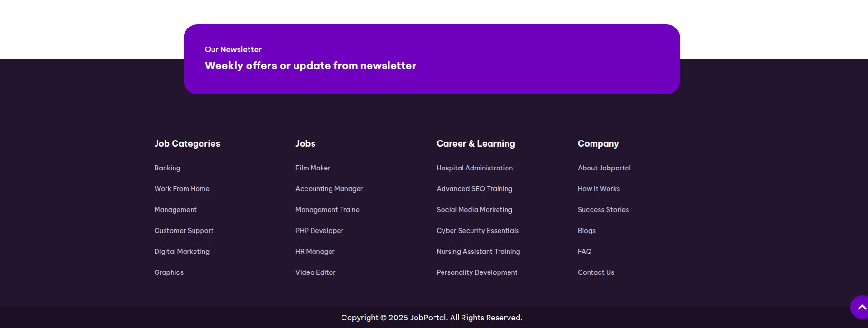Open Hospital Administration course link
Screen dimensions: 868x328
click(x=474, y=168)
